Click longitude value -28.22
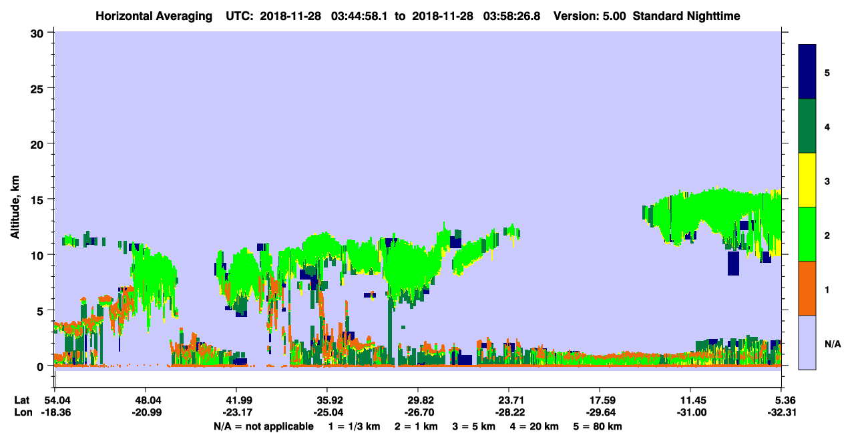 pos(509,412)
